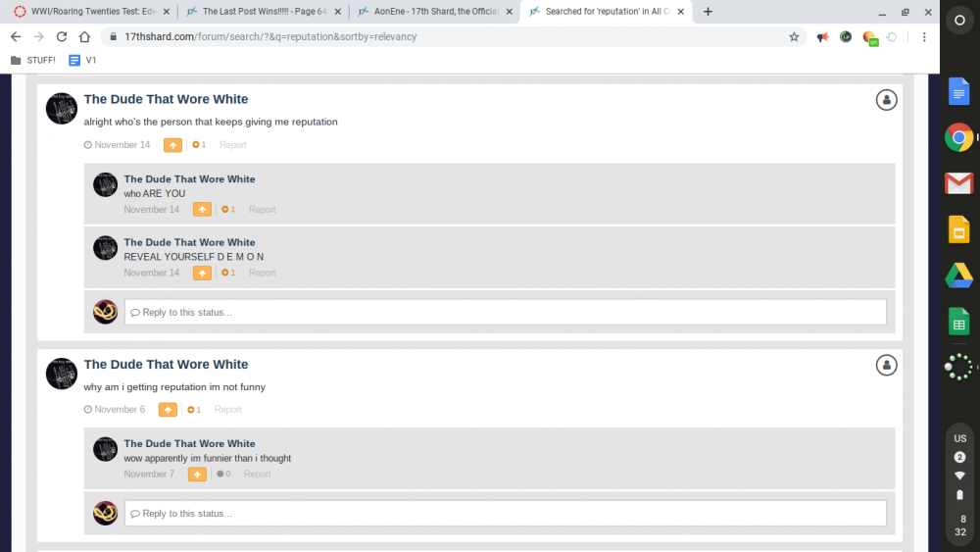The image size is (980, 552).
Task: Close the WWI/Roaring Twenties Test tab
Action: [167, 11]
